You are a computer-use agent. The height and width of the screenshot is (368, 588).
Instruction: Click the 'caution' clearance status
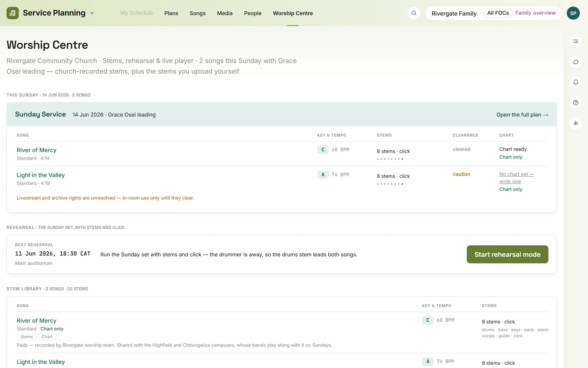coord(461,174)
